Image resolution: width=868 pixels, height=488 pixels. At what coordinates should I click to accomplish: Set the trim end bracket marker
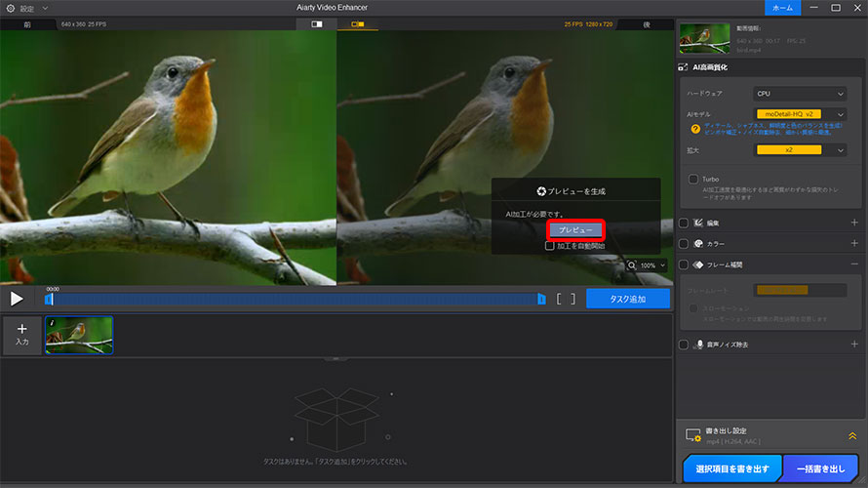pos(572,299)
